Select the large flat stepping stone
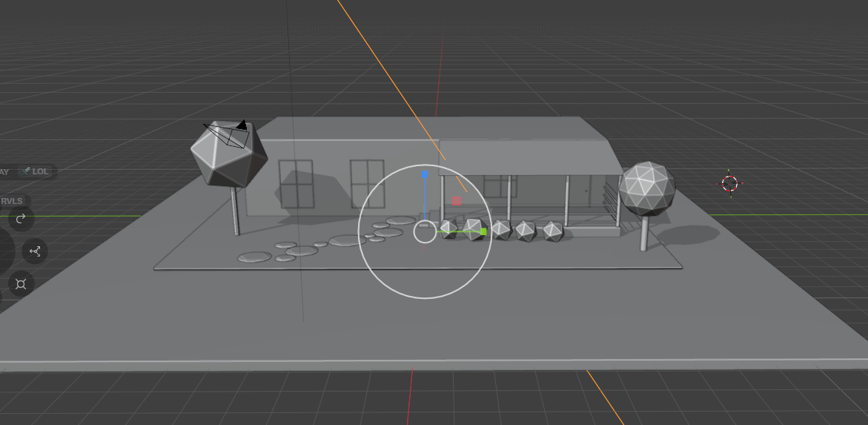 click(348, 240)
